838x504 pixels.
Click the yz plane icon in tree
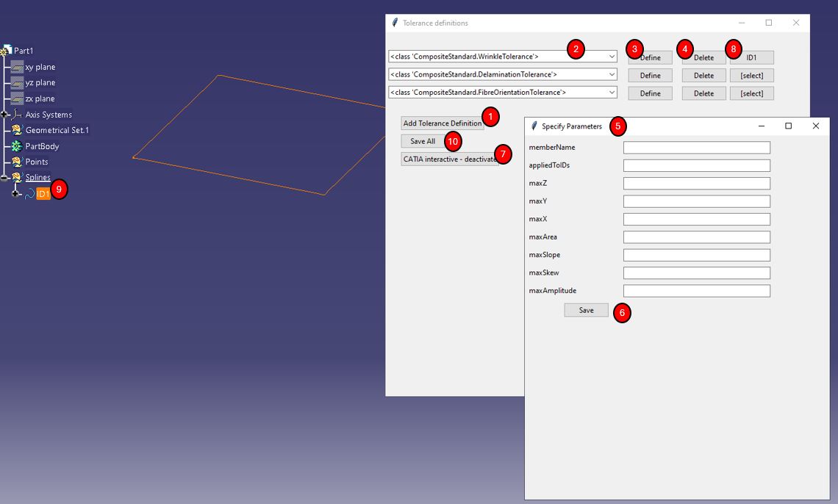click(17, 83)
